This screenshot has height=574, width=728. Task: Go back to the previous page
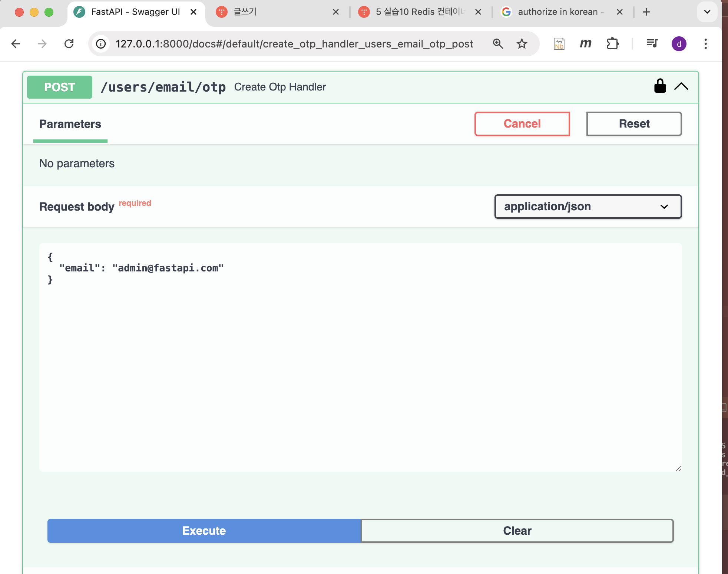click(16, 44)
